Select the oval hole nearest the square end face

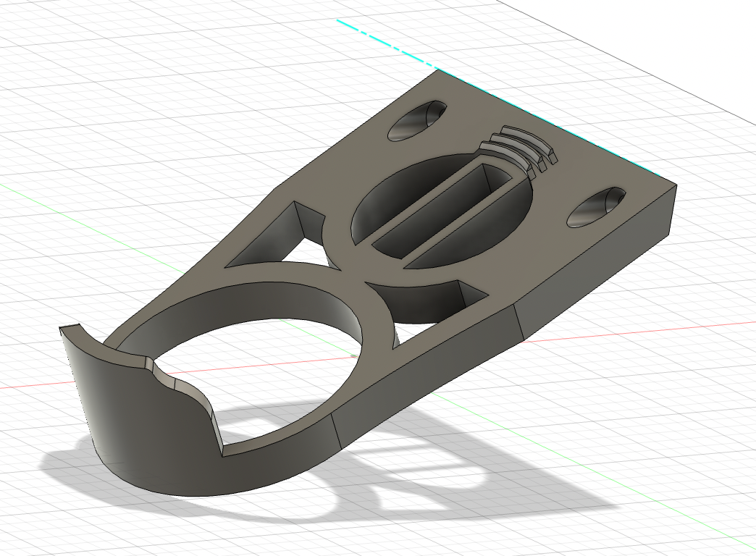[596, 207]
